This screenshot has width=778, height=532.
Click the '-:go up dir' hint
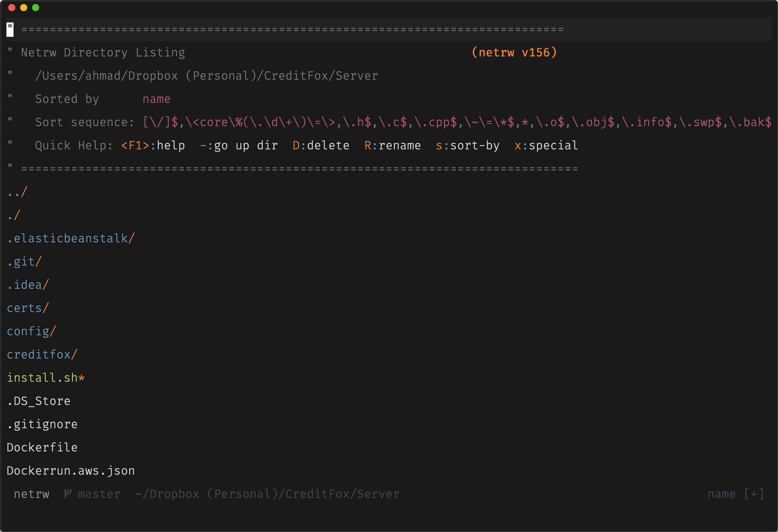[239, 146]
